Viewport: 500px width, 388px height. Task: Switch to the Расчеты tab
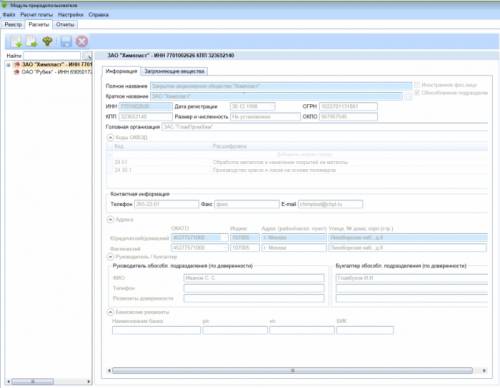39,25
